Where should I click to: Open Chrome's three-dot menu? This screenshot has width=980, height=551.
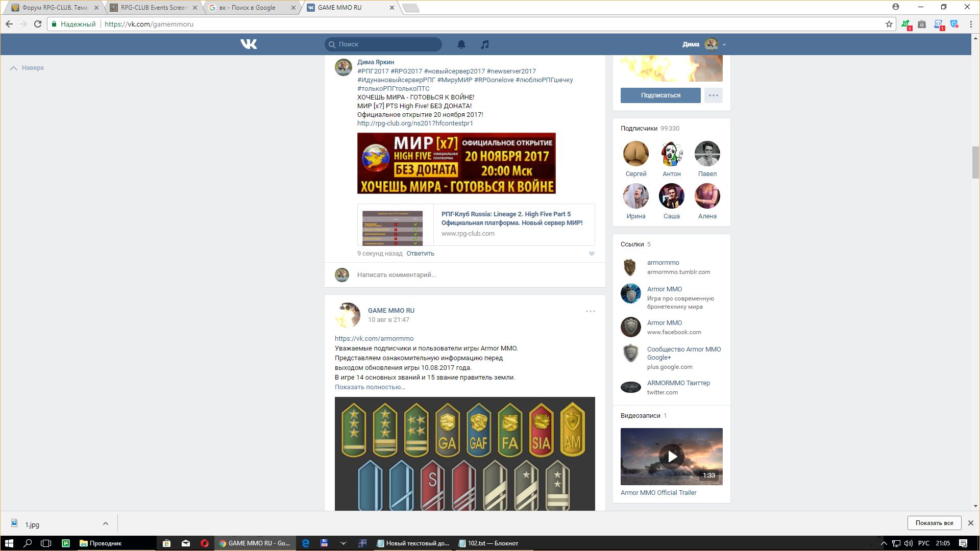pos(970,24)
